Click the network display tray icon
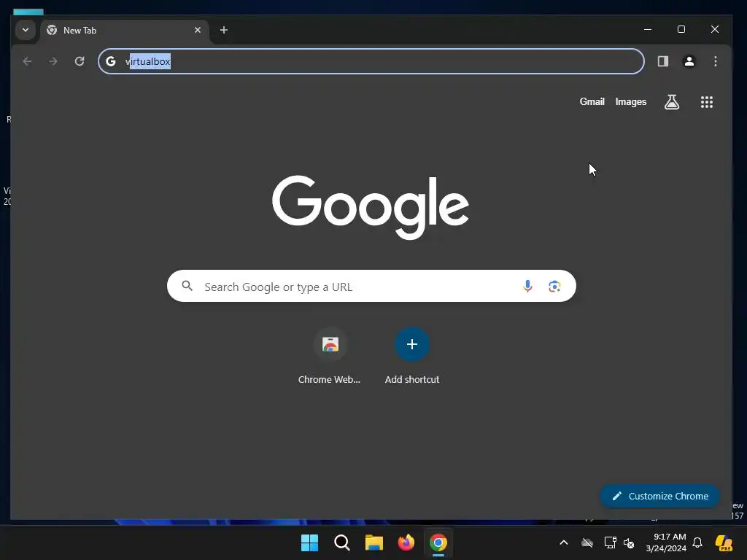The image size is (747, 560). [611, 542]
